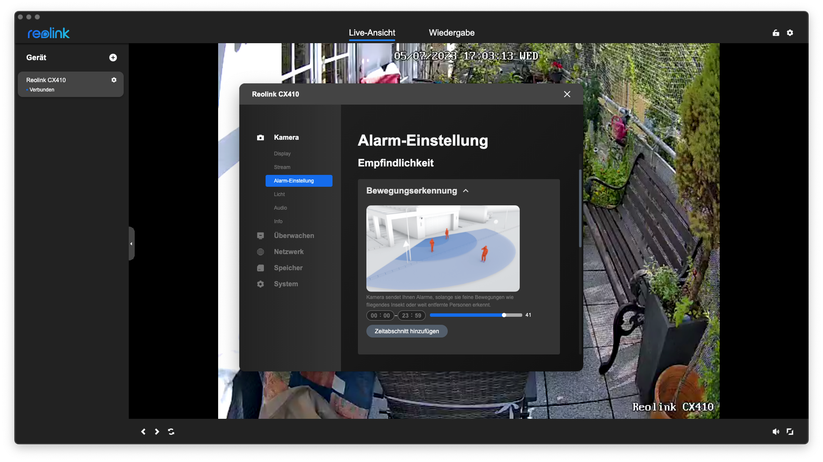Adjust the sensitivity slider handle
This screenshot has width=823, height=462.
(x=504, y=315)
